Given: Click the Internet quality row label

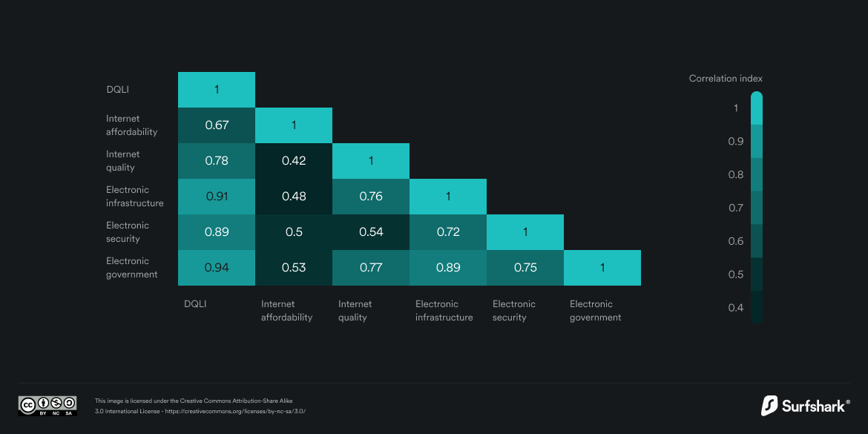Looking at the screenshot, I should click(123, 161).
